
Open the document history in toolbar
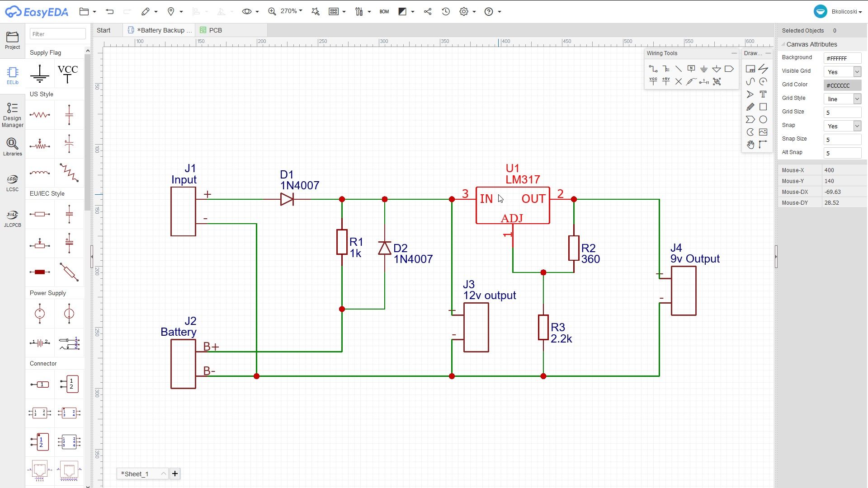446,11
